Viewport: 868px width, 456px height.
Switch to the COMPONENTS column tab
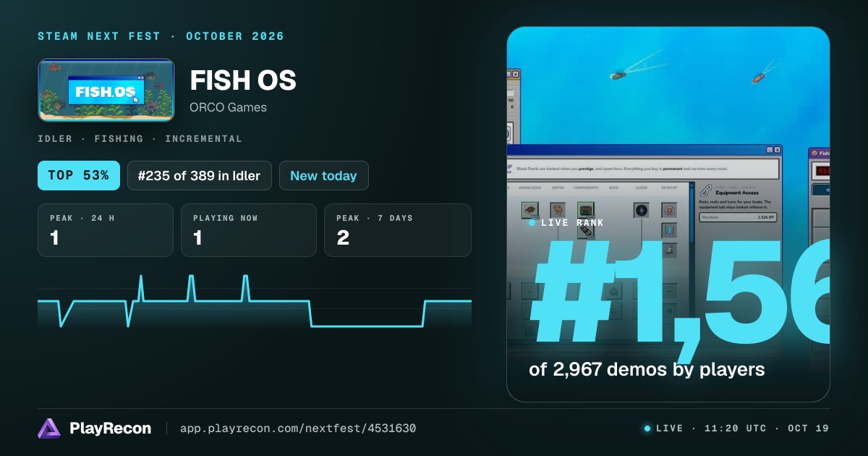coord(586,187)
